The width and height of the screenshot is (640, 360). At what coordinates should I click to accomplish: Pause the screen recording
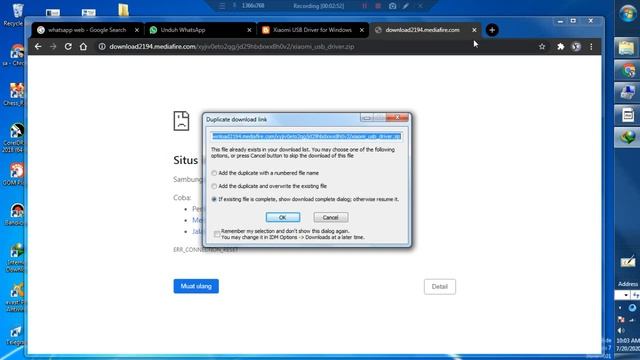364,6
